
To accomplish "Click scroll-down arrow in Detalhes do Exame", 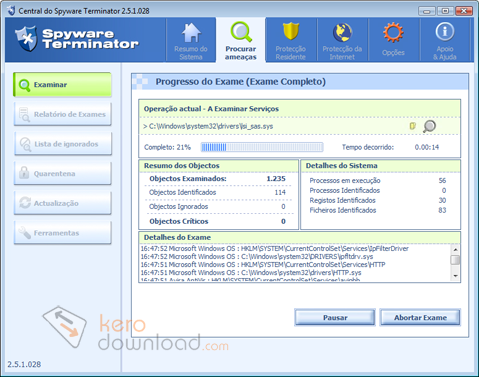I will click(455, 276).
